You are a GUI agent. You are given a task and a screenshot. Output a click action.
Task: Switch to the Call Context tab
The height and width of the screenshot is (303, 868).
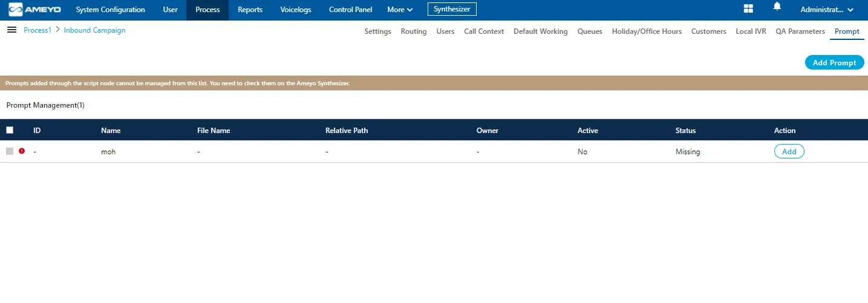484,31
